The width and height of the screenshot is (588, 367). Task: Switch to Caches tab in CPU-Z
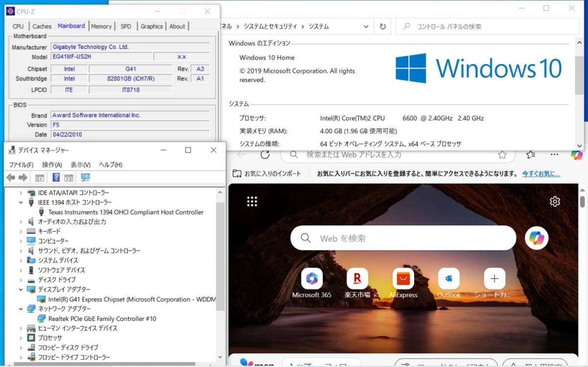pyautogui.click(x=42, y=26)
